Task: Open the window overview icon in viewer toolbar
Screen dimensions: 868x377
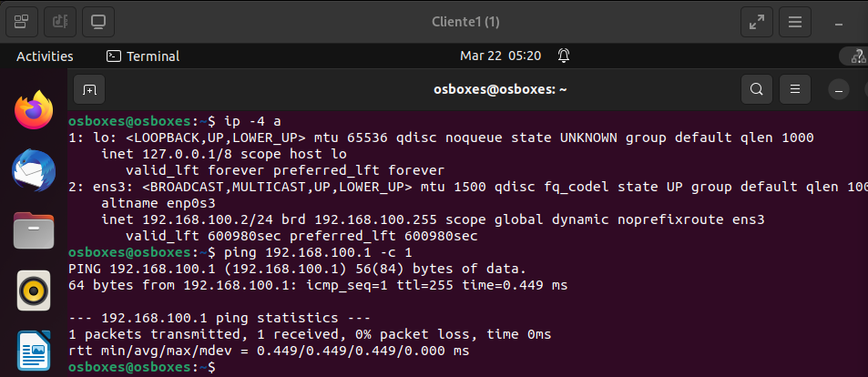Action: coord(22,22)
